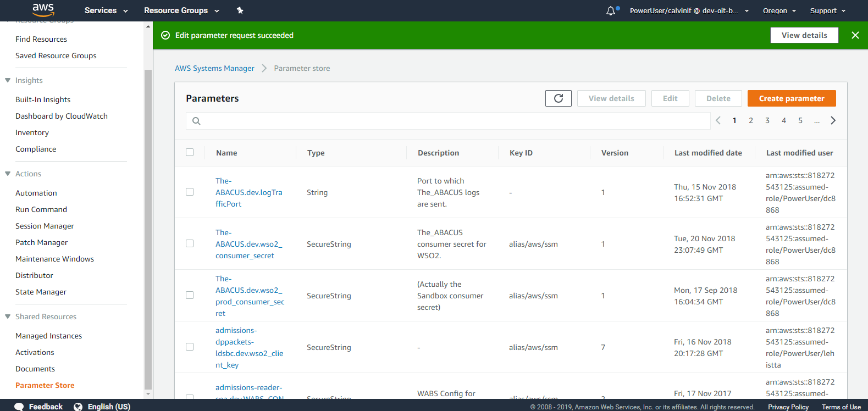The image size is (868, 411).
Task: Open the Privacy Policy footer link
Action: tap(788, 407)
